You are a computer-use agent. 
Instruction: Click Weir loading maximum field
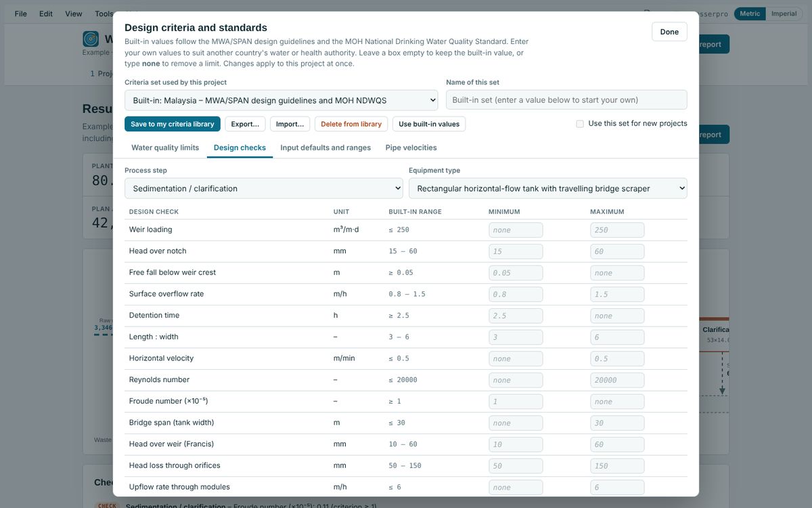pos(617,230)
